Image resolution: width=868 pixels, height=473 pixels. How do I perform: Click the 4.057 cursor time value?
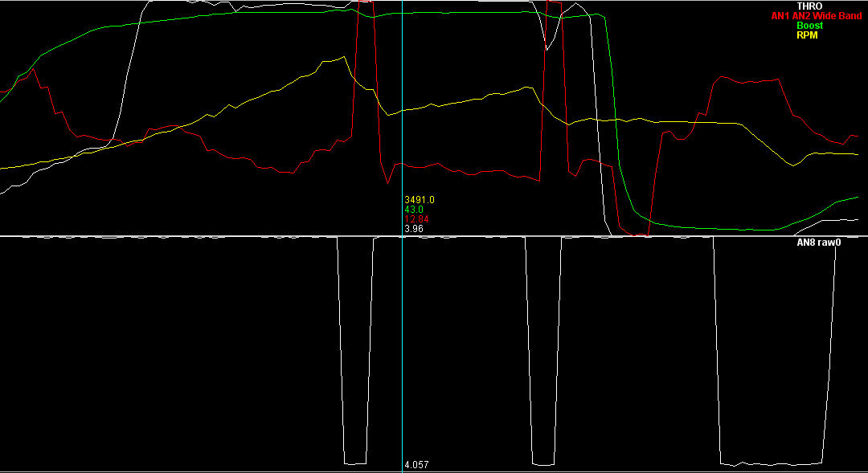pyautogui.click(x=416, y=465)
